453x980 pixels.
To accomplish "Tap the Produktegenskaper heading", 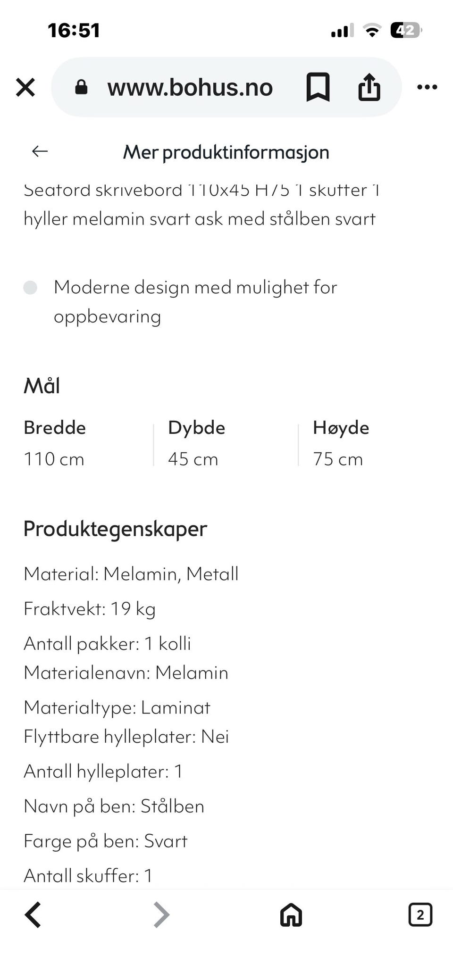I will 115,529.
